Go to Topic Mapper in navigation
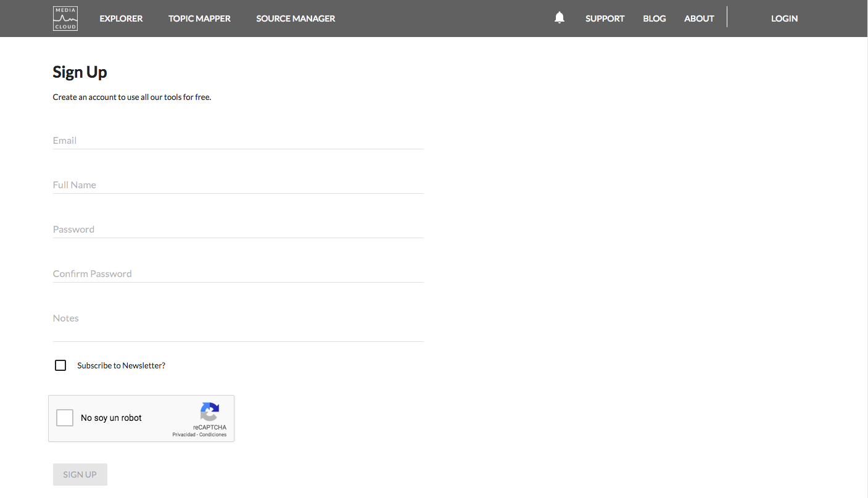This screenshot has width=868, height=498. click(x=199, y=19)
